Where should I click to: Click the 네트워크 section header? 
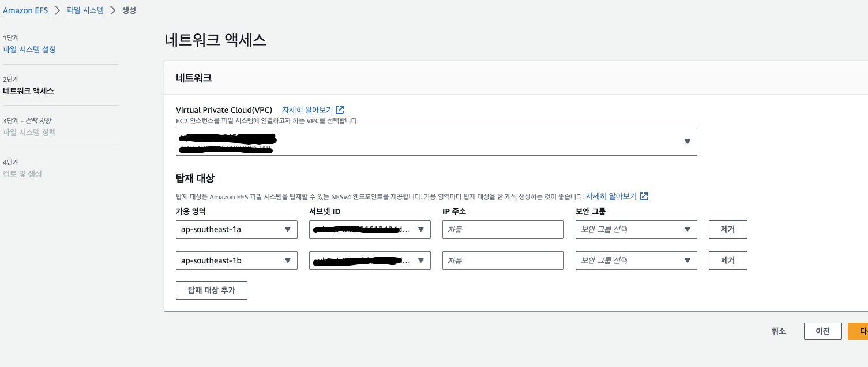194,78
